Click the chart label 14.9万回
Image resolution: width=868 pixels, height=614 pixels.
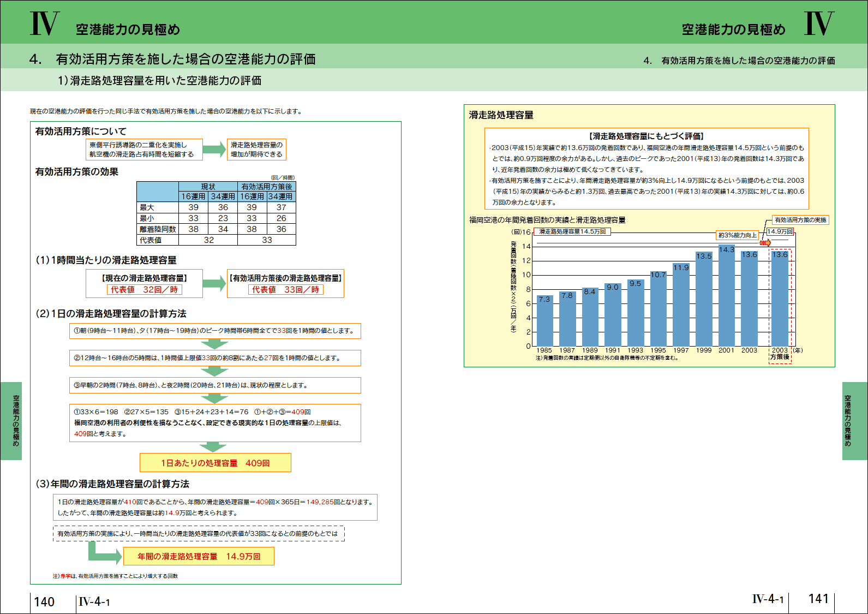780,231
